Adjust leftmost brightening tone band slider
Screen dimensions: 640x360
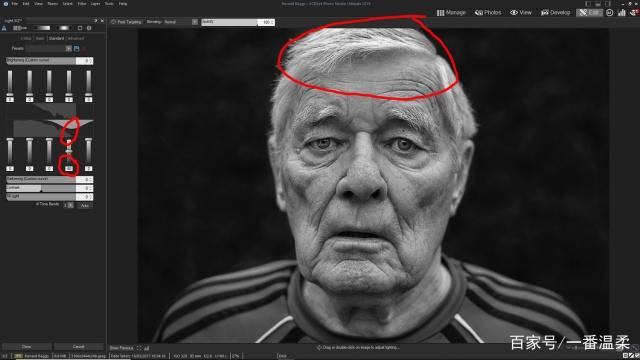[x=10, y=84]
